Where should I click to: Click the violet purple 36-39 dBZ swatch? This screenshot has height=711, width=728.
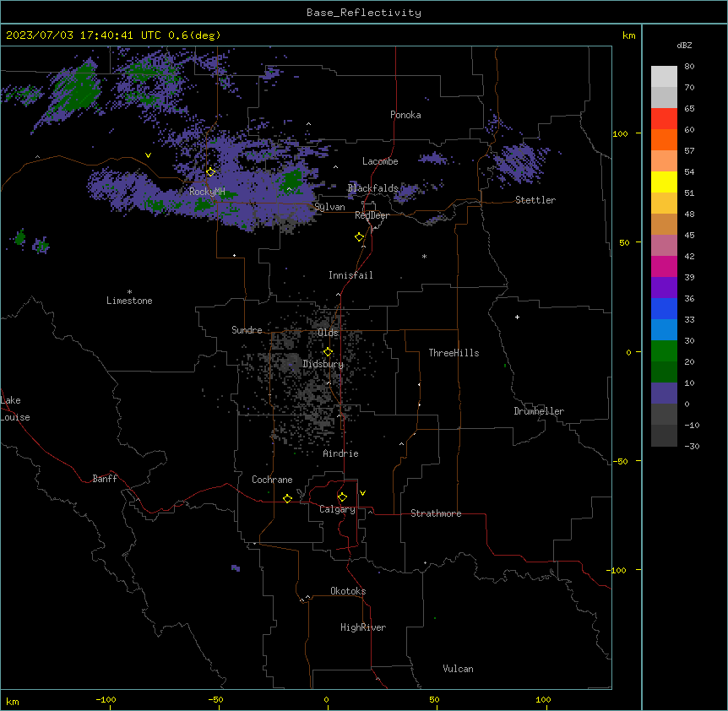pos(664,288)
